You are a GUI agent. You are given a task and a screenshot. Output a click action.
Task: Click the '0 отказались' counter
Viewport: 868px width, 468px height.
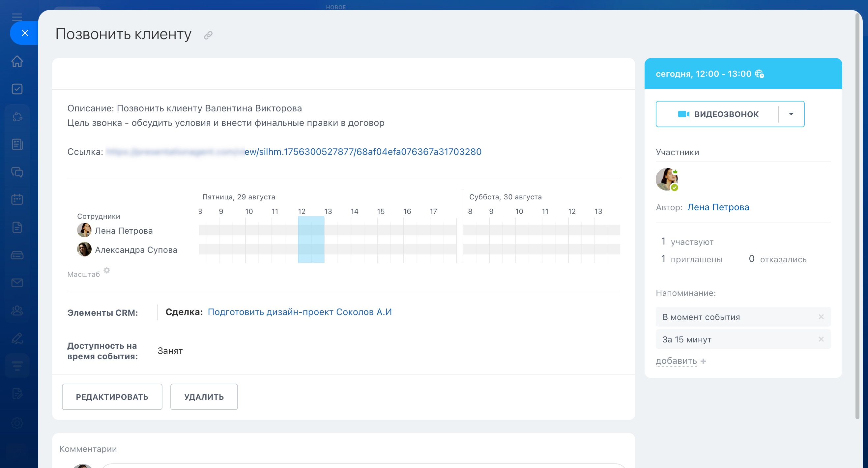pyautogui.click(x=777, y=259)
